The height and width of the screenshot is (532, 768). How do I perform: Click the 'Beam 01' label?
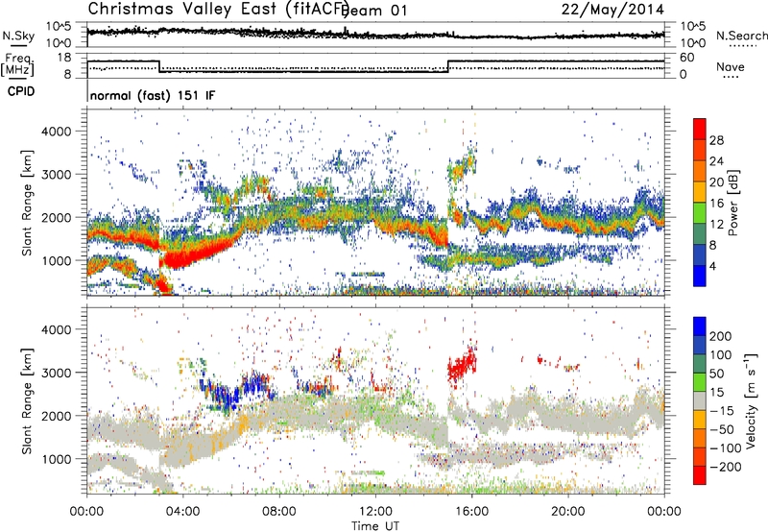pos(374,11)
